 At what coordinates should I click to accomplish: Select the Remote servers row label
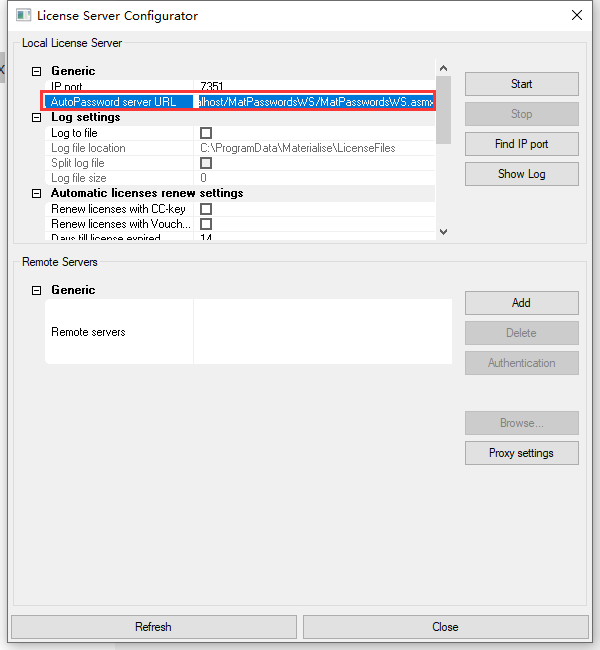click(88, 332)
